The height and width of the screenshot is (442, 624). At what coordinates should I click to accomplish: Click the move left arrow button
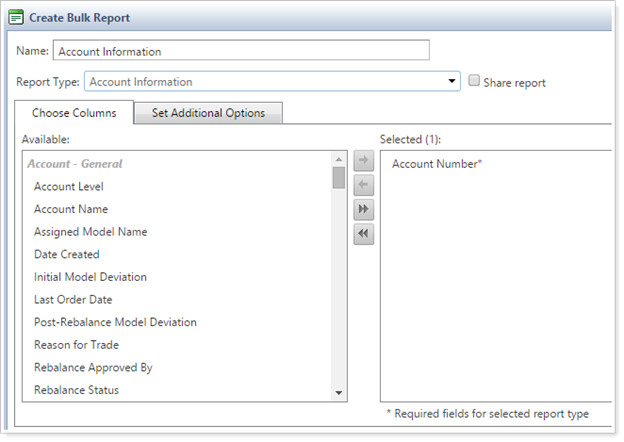[x=364, y=185]
